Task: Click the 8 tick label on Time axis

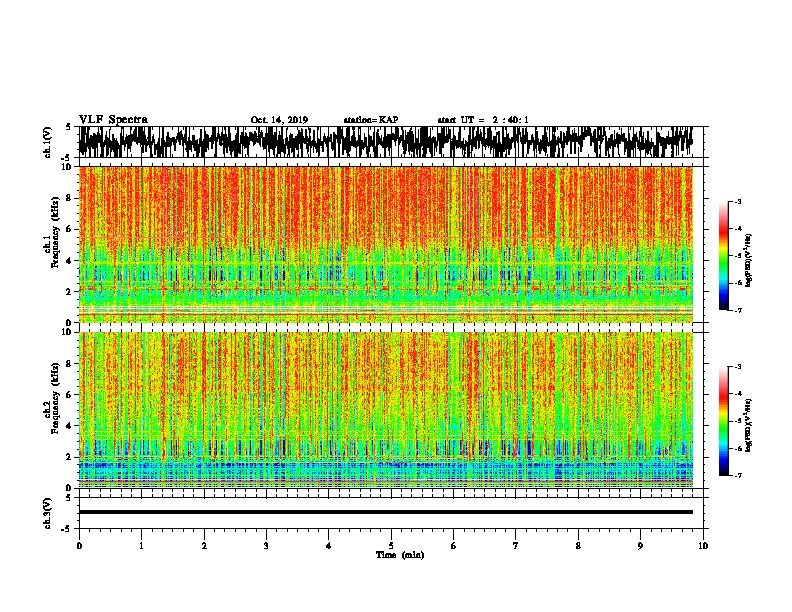Action: 578,546
